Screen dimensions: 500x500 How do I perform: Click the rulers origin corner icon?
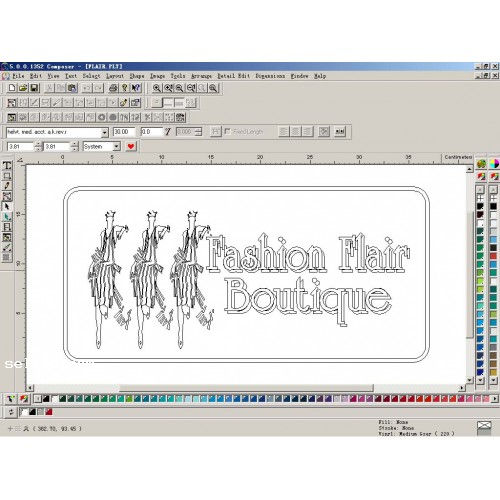[21, 160]
